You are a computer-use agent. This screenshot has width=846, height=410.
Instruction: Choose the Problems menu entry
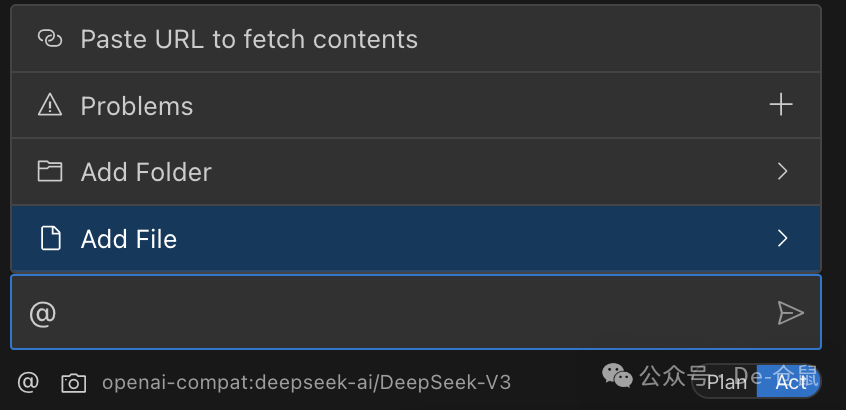137,106
